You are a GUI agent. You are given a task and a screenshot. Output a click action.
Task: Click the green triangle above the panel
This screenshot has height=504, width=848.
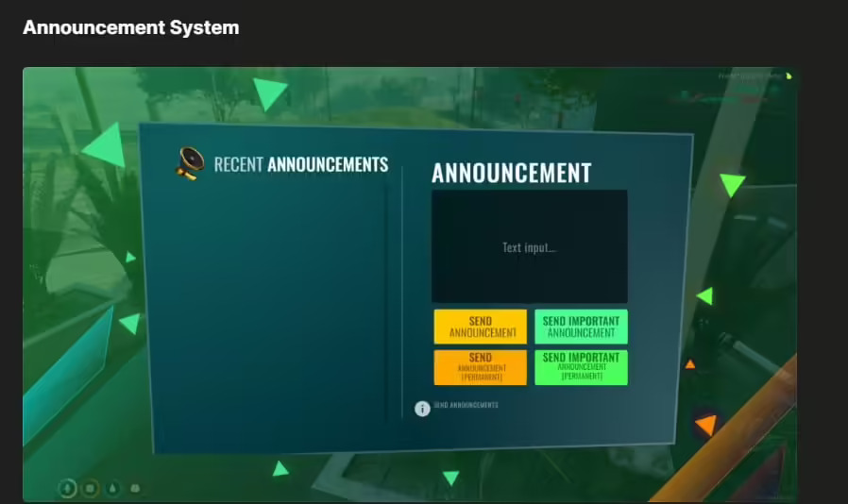268,93
